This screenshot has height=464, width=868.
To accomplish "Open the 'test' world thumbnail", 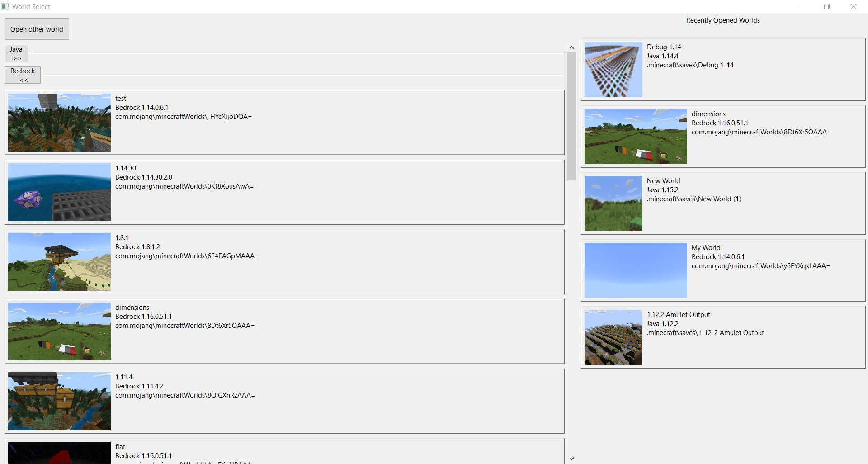I will 59,123.
